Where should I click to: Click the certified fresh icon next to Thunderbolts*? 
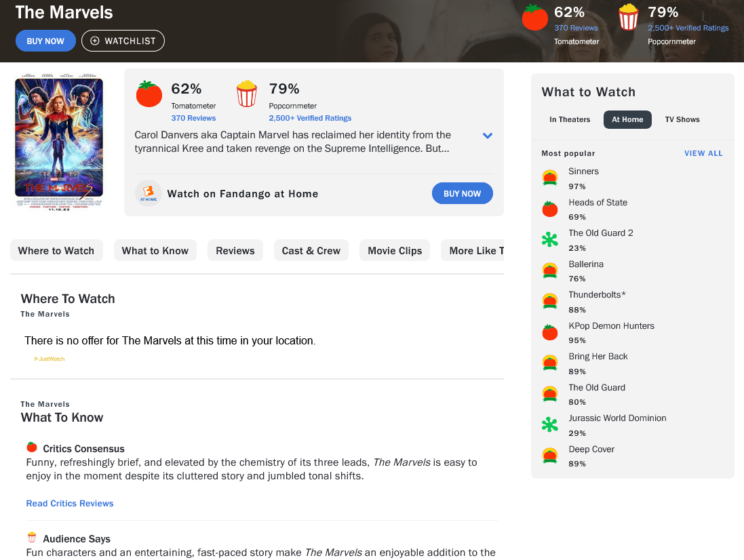[549, 301]
